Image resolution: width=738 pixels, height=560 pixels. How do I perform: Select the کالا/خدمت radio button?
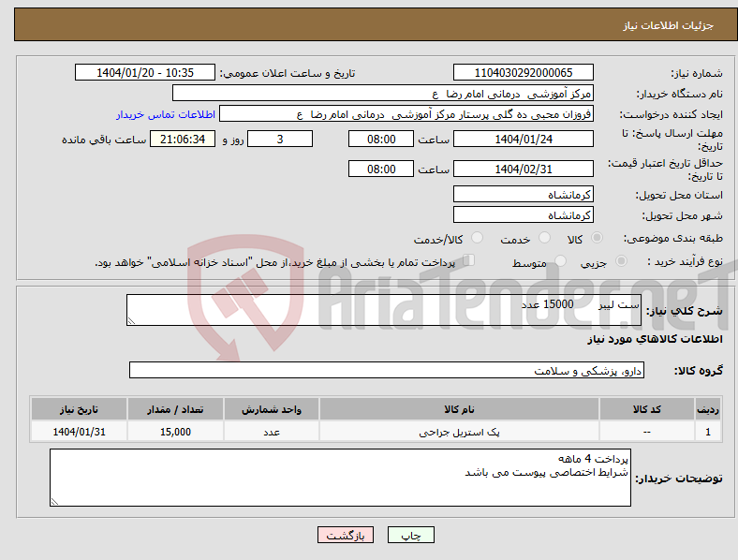click(x=478, y=238)
